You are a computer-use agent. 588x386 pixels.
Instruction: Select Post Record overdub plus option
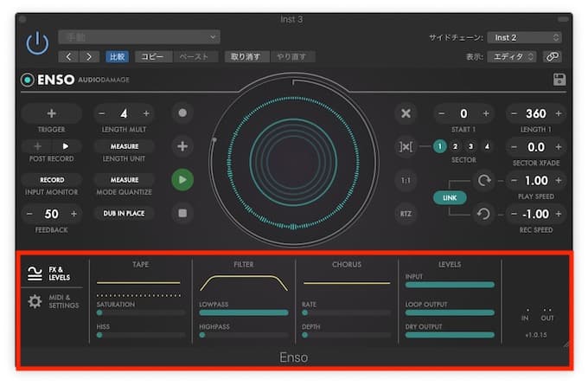click(x=37, y=146)
